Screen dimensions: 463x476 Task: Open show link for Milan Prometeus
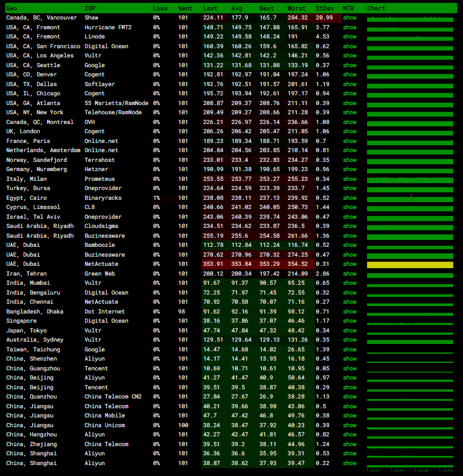(x=350, y=179)
